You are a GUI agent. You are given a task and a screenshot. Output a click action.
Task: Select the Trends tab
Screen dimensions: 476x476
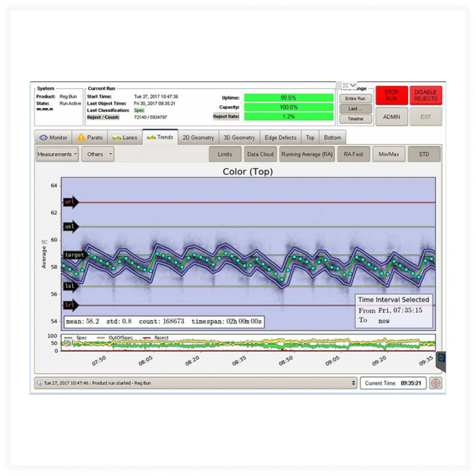pyautogui.click(x=160, y=137)
